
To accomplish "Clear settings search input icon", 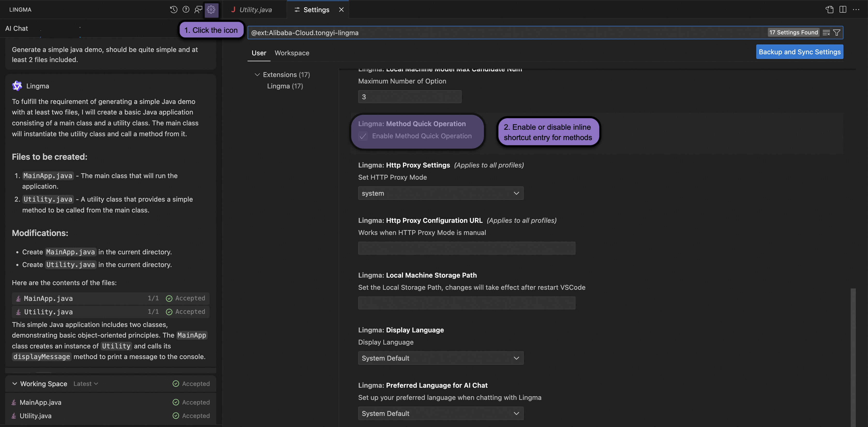I will tap(826, 33).
